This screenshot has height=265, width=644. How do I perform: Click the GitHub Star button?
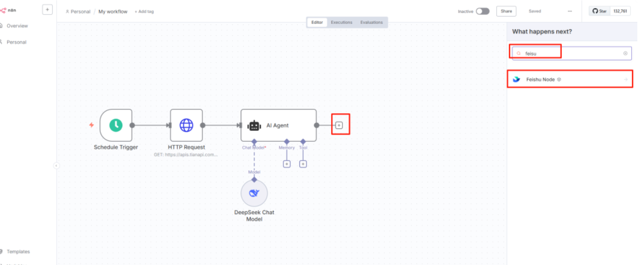tap(600, 11)
